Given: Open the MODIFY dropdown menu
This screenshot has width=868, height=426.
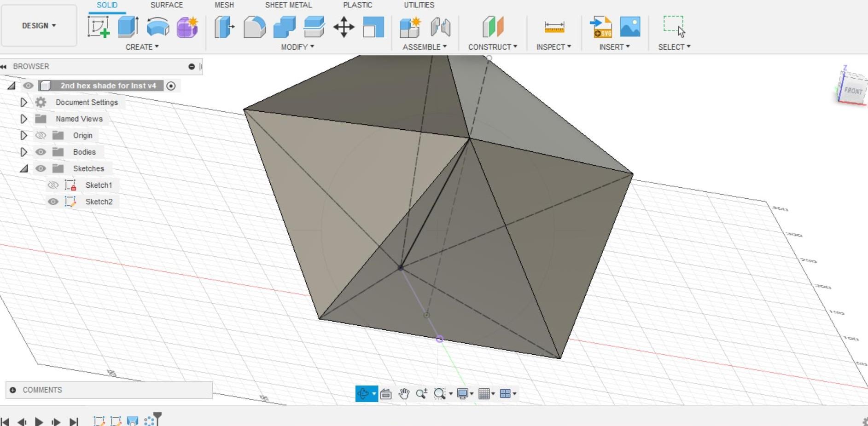Looking at the screenshot, I should coord(297,46).
